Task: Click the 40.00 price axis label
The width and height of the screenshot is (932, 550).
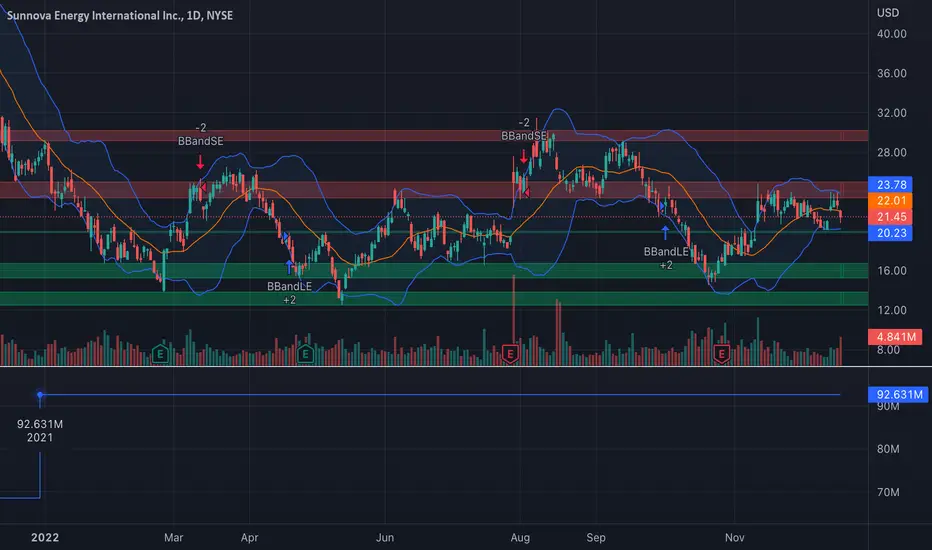Action: click(892, 34)
